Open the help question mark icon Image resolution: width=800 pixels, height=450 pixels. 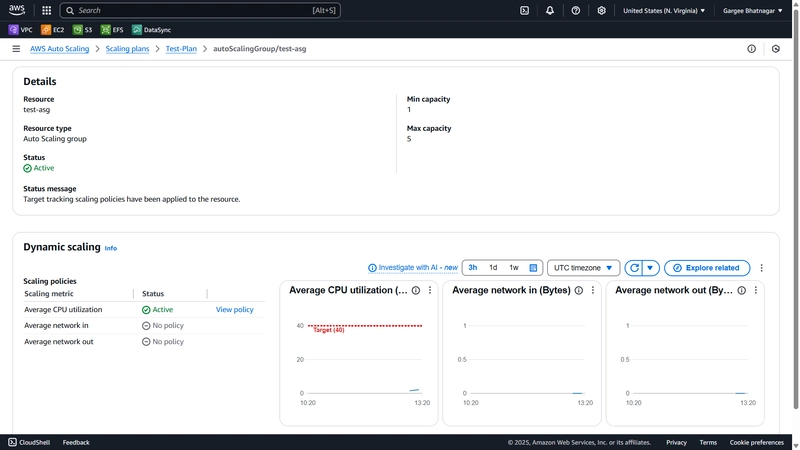point(576,10)
